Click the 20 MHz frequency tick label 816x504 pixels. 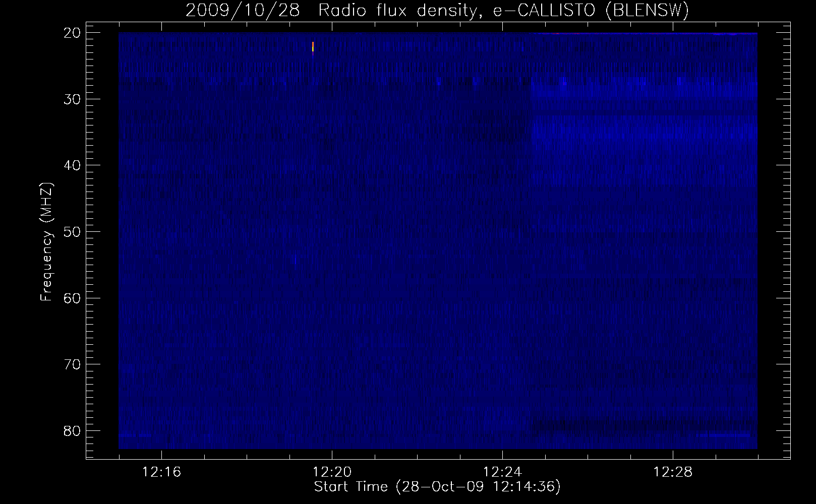[x=71, y=33]
